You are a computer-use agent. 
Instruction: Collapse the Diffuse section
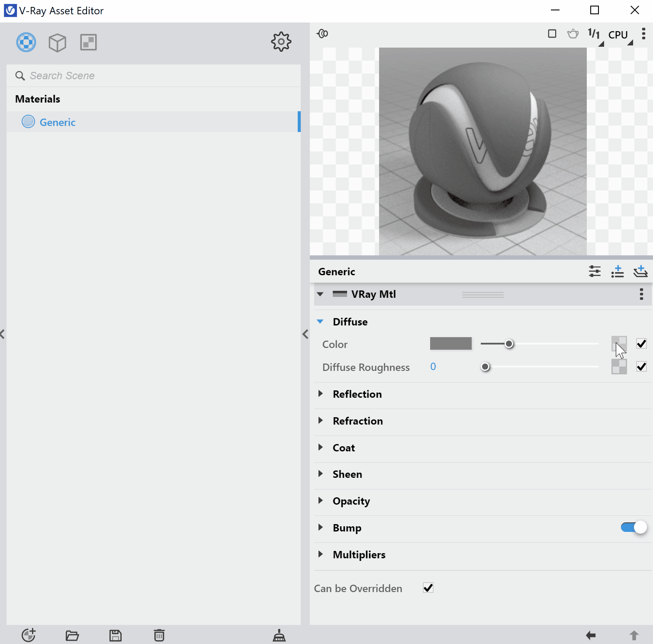[x=320, y=322]
